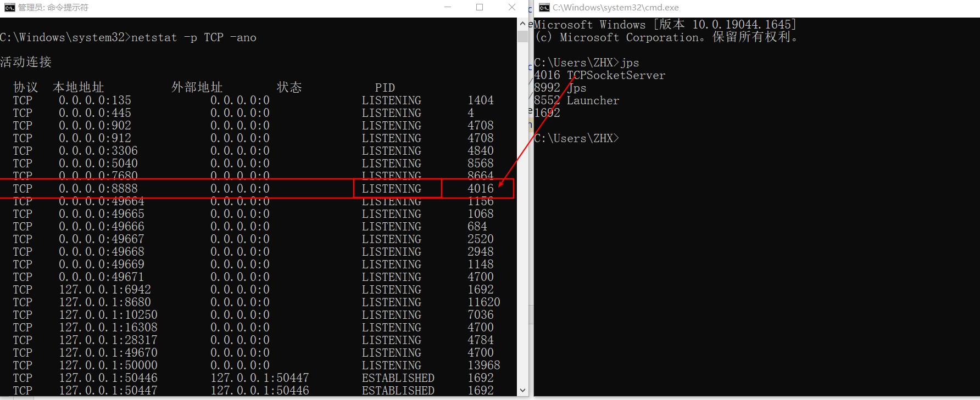Click local address 0.0.0.0:8888
Image resolution: width=980 pixels, height=400 pixels.
(98, 189)
